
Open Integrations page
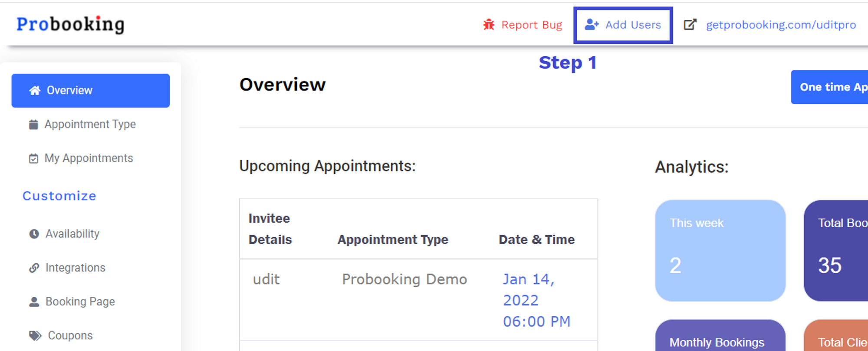tap(76, 267)
